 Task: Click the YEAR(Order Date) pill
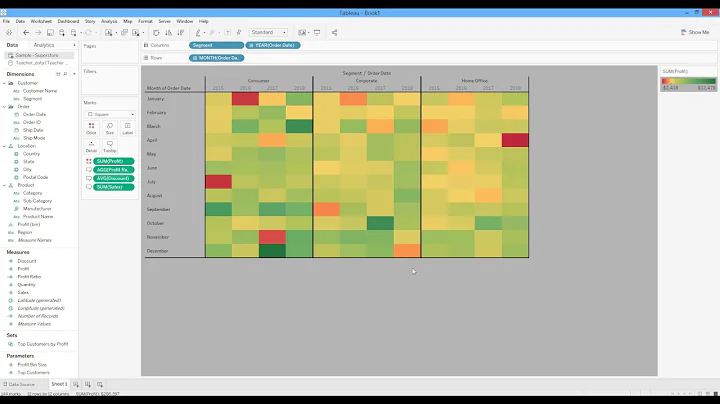click(273, 45)
